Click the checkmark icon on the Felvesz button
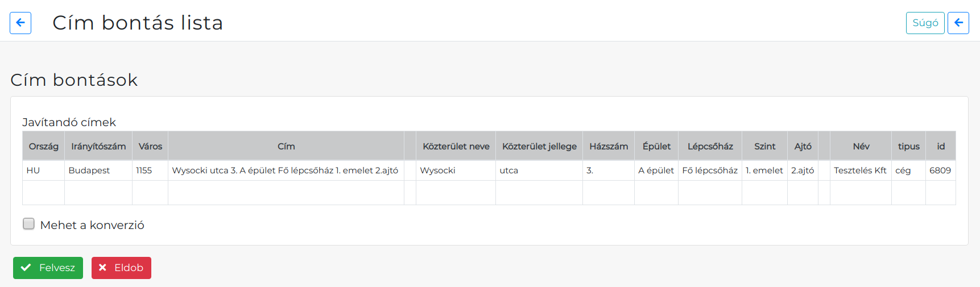980x287 pixels. tap(26, 268)
